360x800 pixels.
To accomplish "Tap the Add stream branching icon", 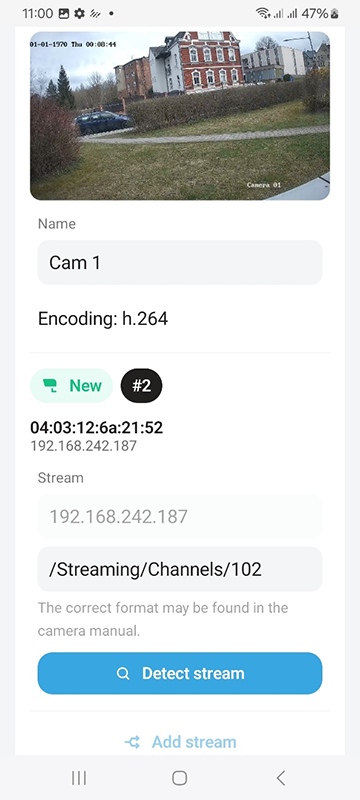I will (133, 742).
